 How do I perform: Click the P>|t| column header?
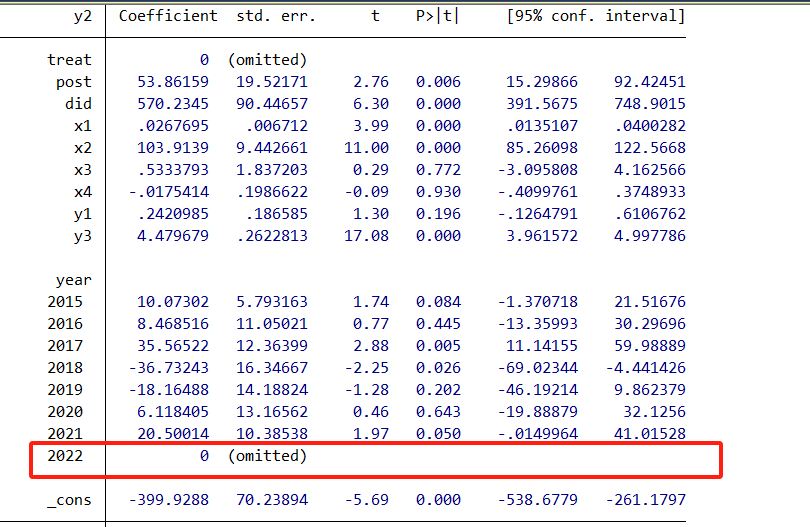click(437, 16)
